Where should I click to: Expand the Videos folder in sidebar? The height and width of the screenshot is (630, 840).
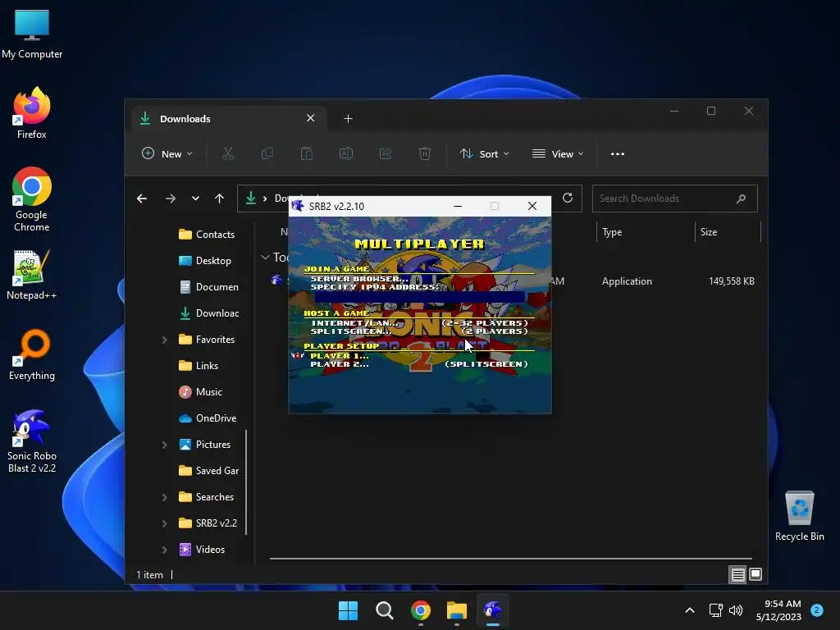pyautogui.click(x=164, y=550)
